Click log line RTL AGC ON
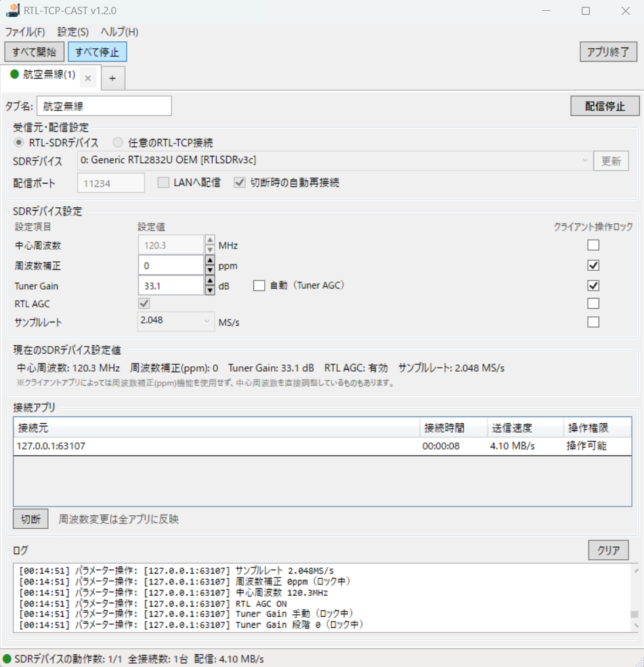 coord(153,603)
